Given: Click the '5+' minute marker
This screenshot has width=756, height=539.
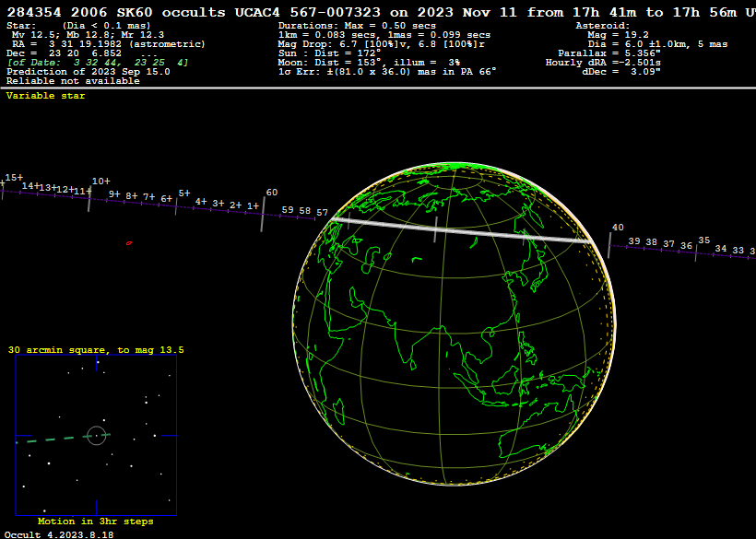Looking at the screenshot, I should (184, 193).
